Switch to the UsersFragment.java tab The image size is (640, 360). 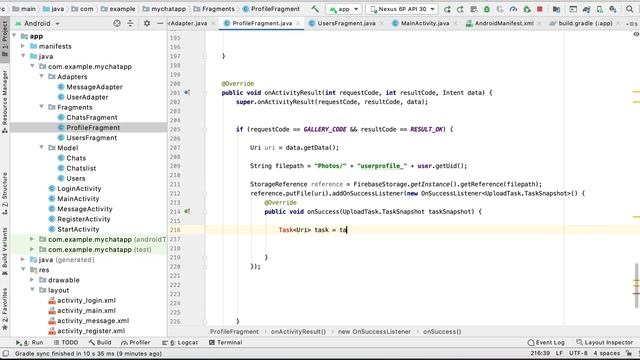(x=346, y=23)
